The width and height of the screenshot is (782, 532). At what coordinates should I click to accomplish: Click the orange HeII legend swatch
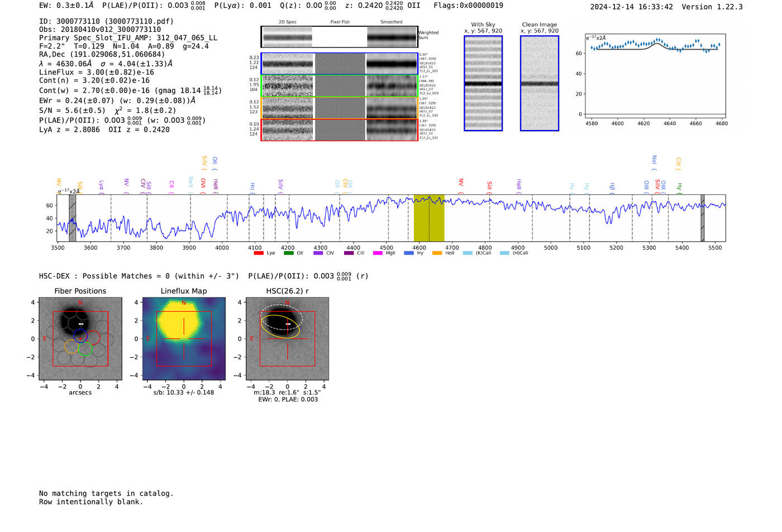437,253
